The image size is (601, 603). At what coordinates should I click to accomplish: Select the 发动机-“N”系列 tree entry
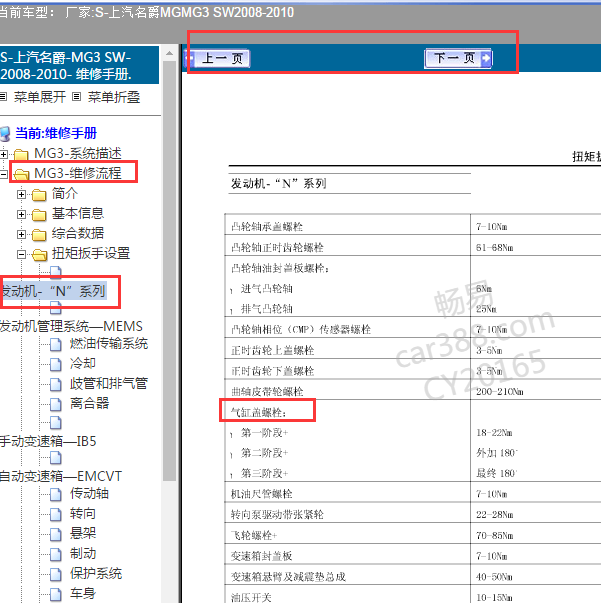point(53,291)
